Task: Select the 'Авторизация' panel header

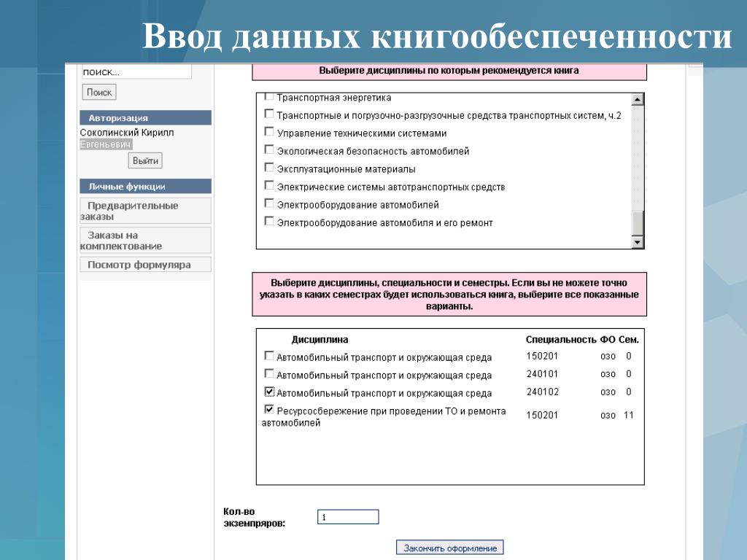Action: point(145,117)
